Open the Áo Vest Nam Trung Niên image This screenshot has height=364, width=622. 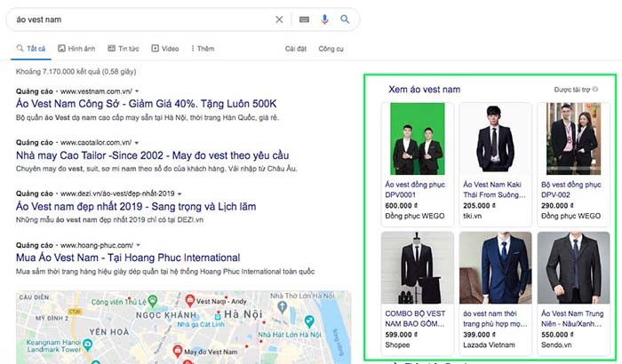[573, 267]
